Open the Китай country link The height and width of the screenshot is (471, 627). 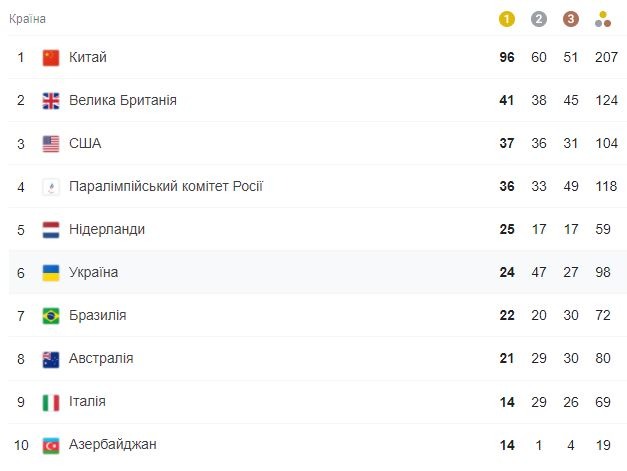(88, 57)
